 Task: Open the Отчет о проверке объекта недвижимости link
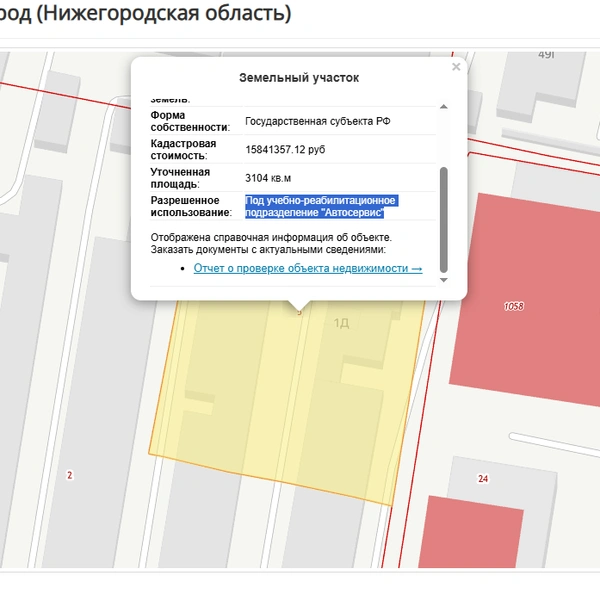click(308, 268)
